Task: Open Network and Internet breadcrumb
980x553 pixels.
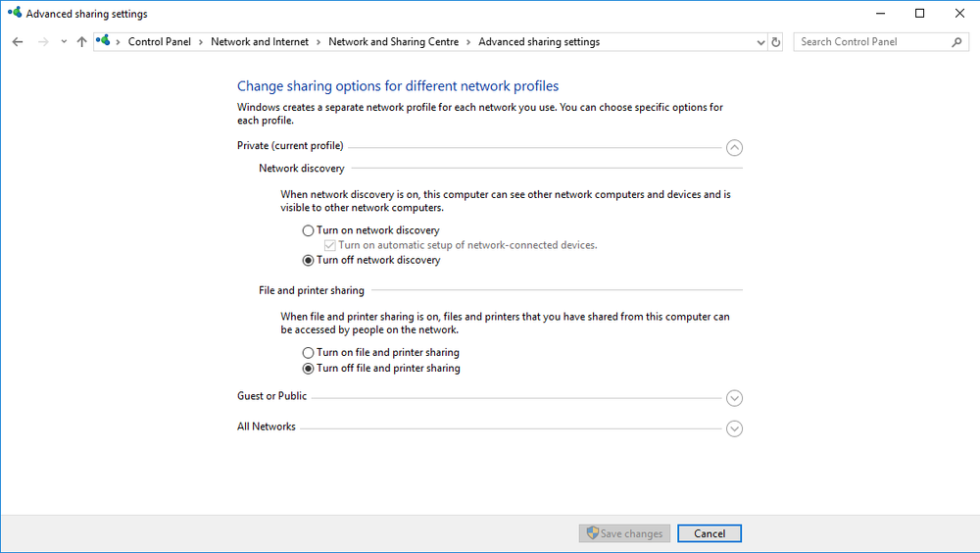Action: pos(260,42)
